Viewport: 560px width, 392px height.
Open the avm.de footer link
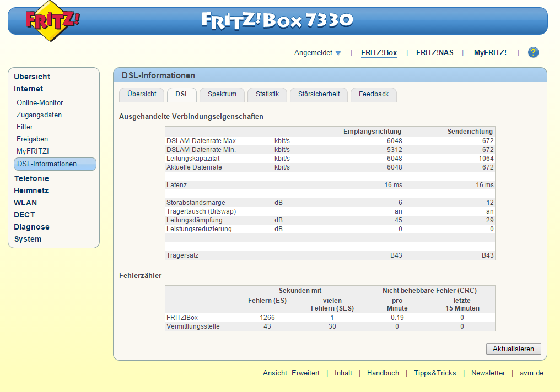[x=531, y=373]
